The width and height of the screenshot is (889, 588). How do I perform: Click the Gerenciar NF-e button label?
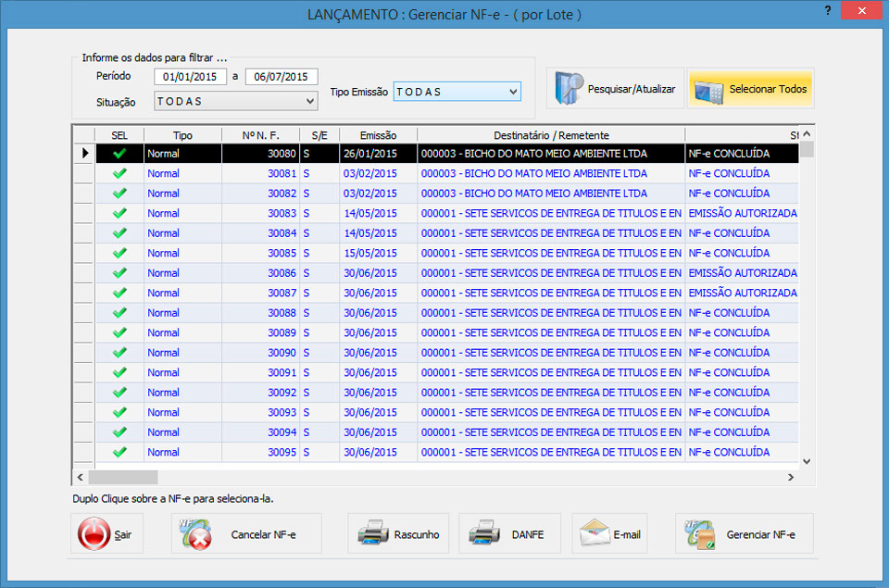(x=761, y=534)
